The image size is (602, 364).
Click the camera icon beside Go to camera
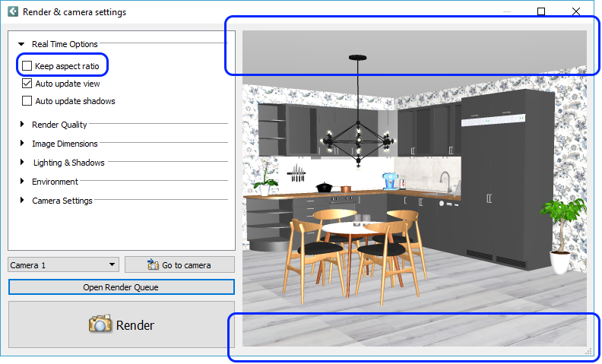pos(153,264)
